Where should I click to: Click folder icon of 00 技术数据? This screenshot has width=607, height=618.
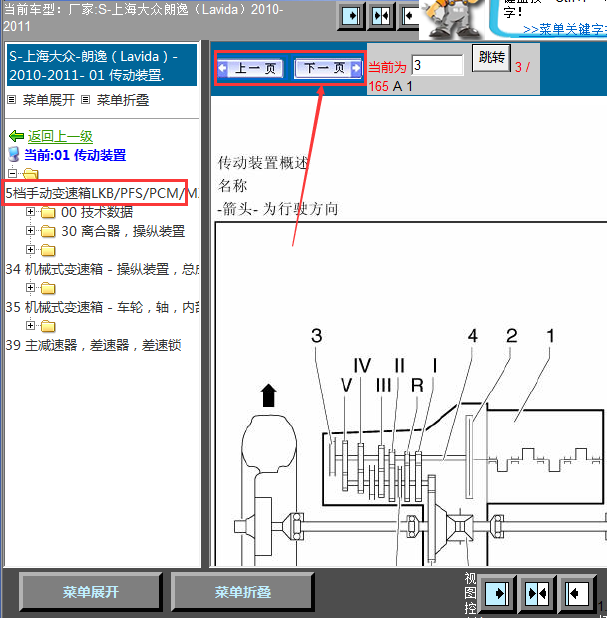pyautogui.click(x=48, y=212)
